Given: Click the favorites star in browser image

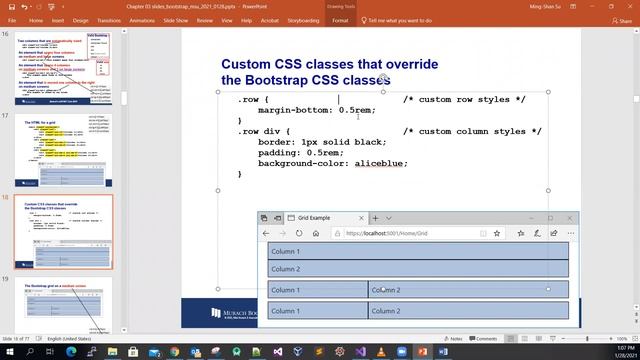Looking at the screenshot, I should [x=497, y=233].
